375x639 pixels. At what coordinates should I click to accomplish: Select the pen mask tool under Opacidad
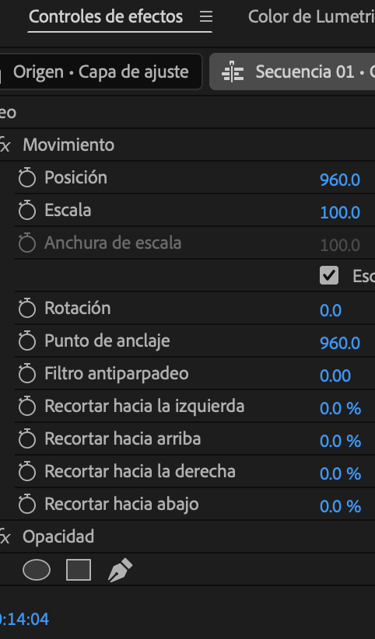[120, 570]
